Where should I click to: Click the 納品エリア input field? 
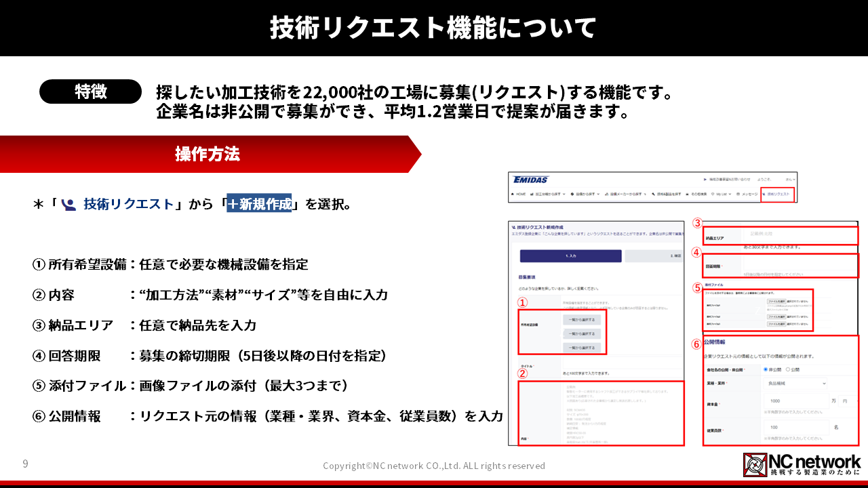pyautogui.click(x=800, y=234)
